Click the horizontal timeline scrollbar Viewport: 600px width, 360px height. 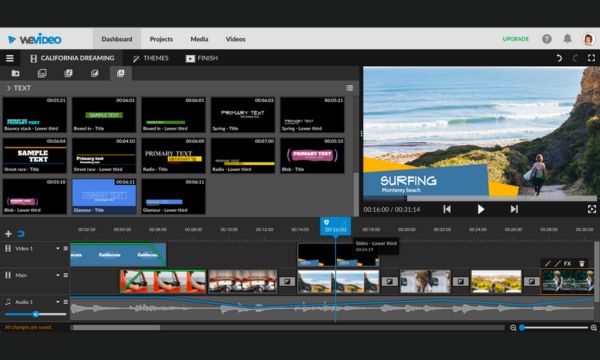tap(116, 327)
